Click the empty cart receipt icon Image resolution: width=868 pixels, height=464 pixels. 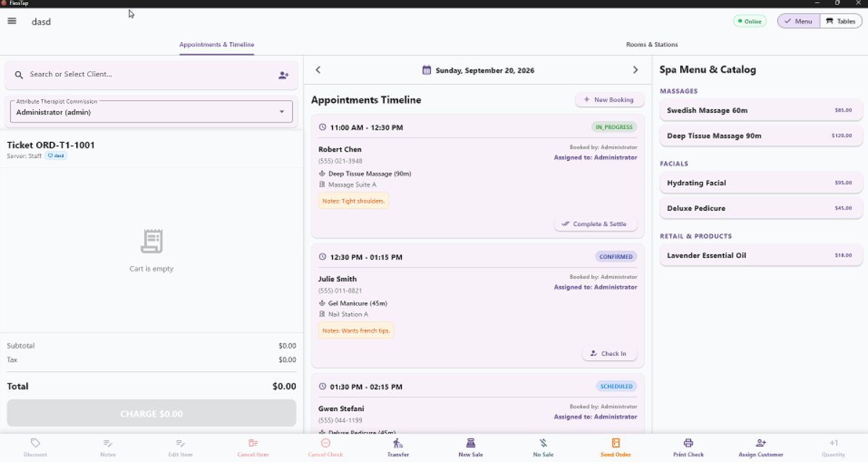tap(151, 241)
